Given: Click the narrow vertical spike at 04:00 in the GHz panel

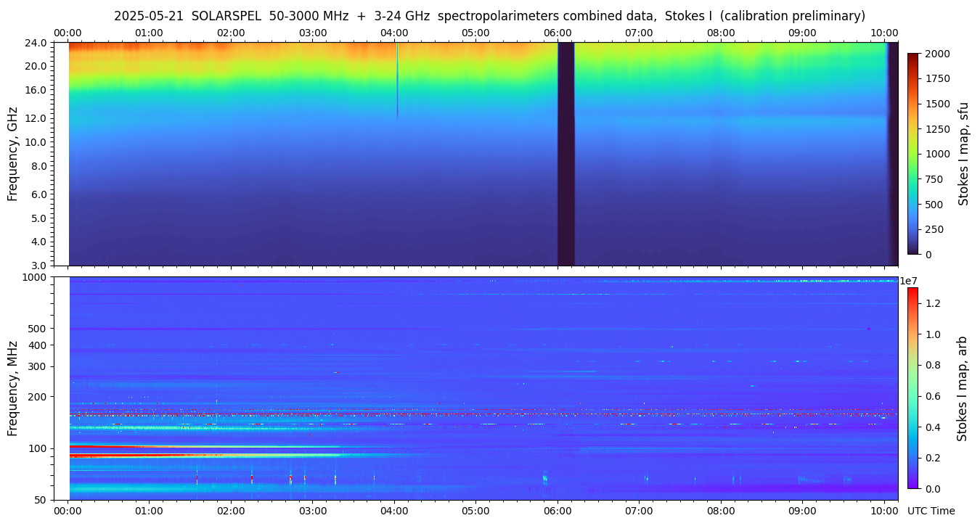Looking at the screenshot, I should 397,80.
